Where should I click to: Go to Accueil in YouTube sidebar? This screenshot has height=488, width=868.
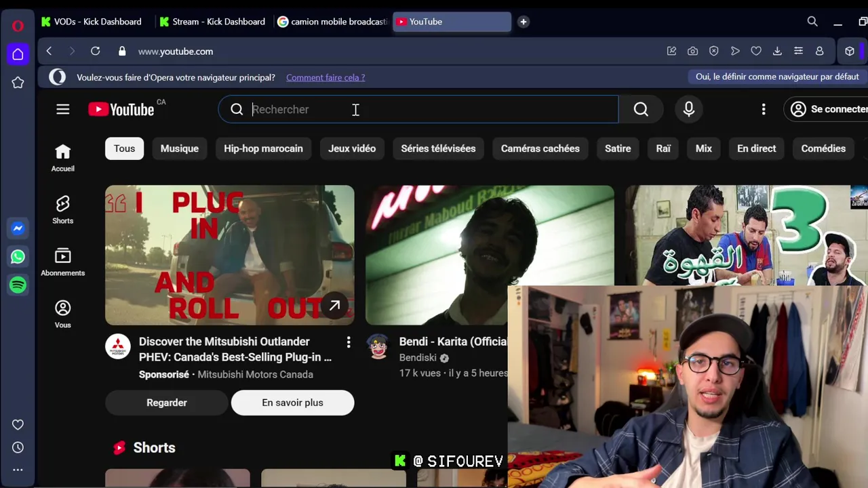pyautogui.click(x=63, y=158)
